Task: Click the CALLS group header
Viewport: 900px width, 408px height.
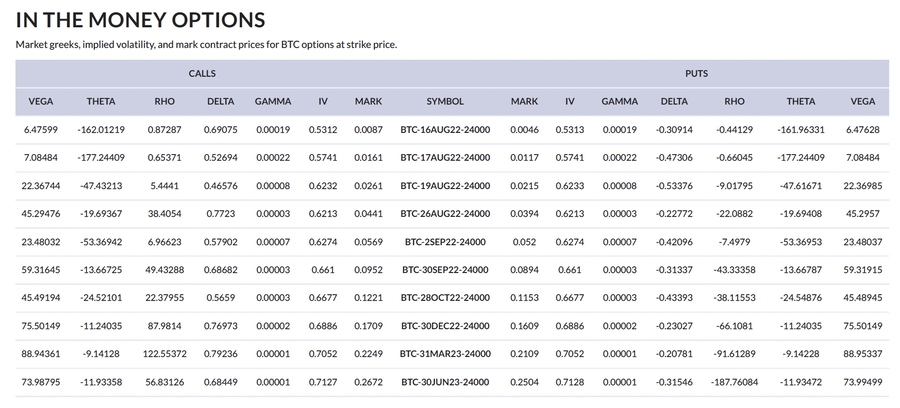Action: click(x=202, y=74)
